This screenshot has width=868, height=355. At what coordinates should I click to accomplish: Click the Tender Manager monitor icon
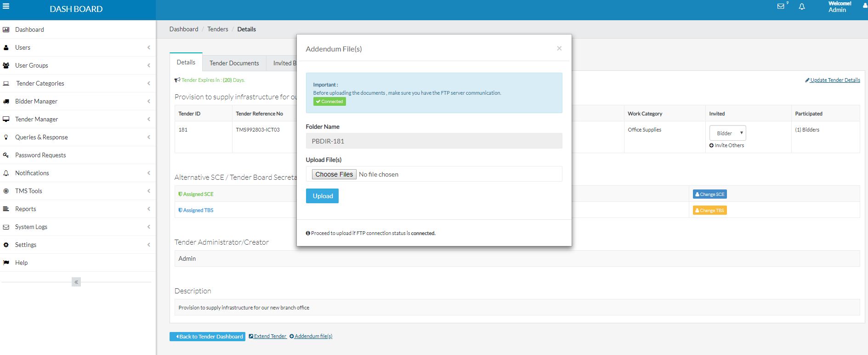[x=6, y=119]
